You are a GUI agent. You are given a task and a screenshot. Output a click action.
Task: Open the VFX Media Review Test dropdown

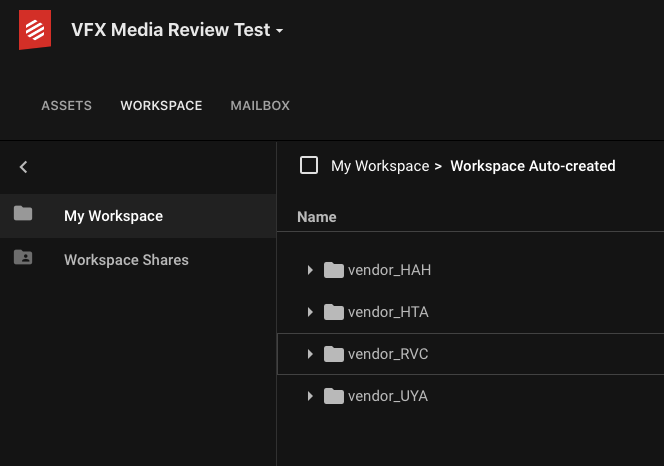[x=177, y=30]
